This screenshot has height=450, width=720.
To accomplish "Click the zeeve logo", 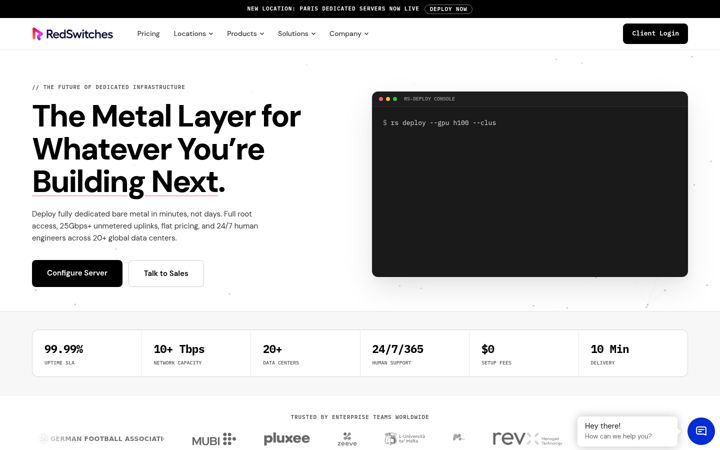I will click(x=347, y=439).
